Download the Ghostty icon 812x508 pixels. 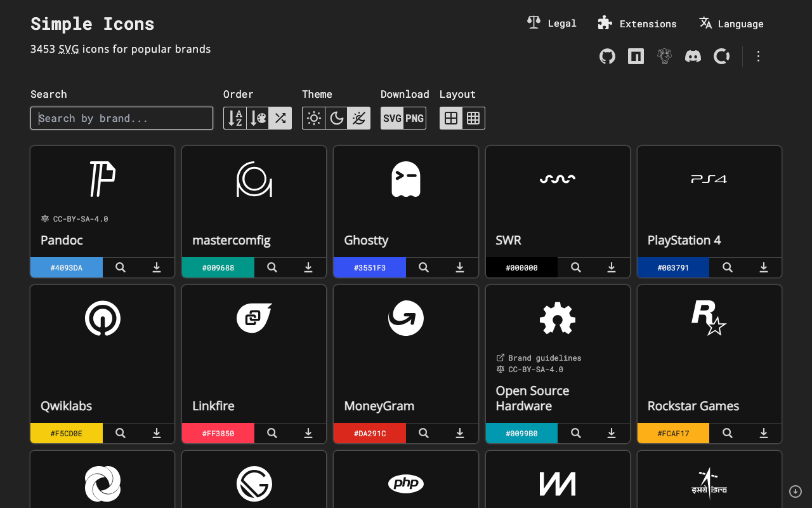[460, 267]
